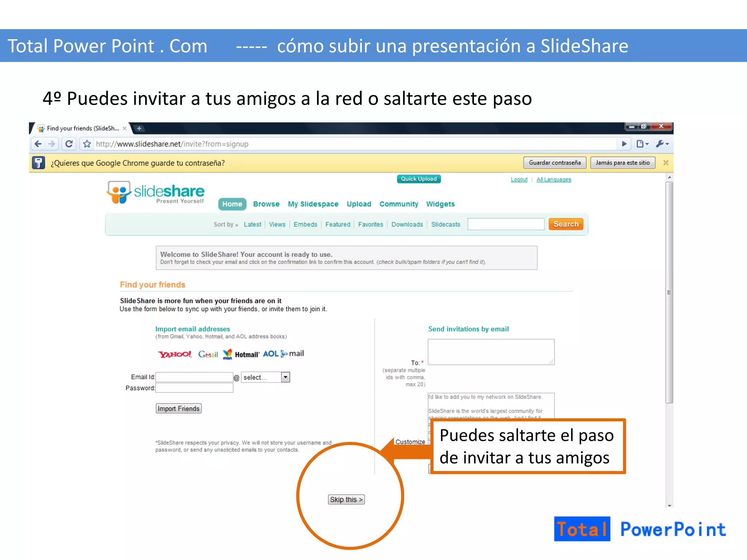The height and width of the screenshot is (560, 747).
Task: Click the go arrow beside the address bar
Action: click(x=624, y=144)
